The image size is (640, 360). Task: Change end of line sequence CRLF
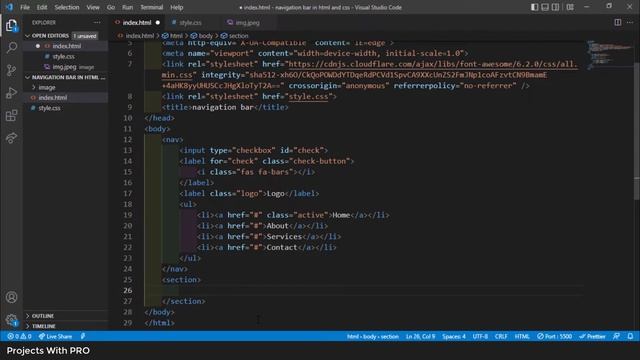tap(501, 336)
